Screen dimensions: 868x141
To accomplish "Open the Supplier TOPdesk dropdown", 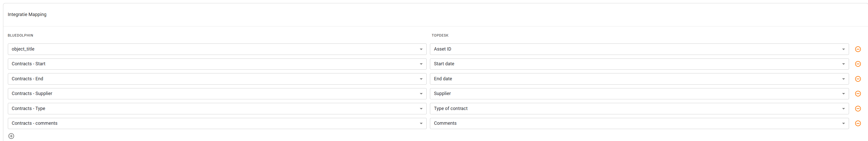I will (639, 94).
